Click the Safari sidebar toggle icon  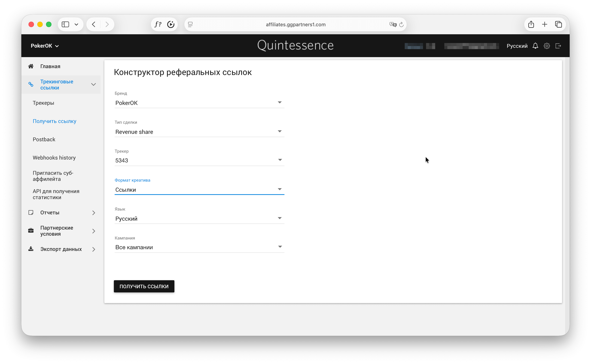(65, 24)
